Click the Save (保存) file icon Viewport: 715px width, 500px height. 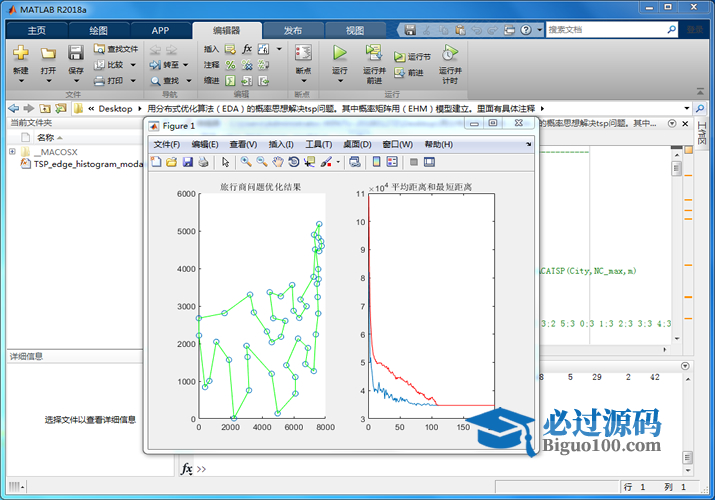(76, 54)
